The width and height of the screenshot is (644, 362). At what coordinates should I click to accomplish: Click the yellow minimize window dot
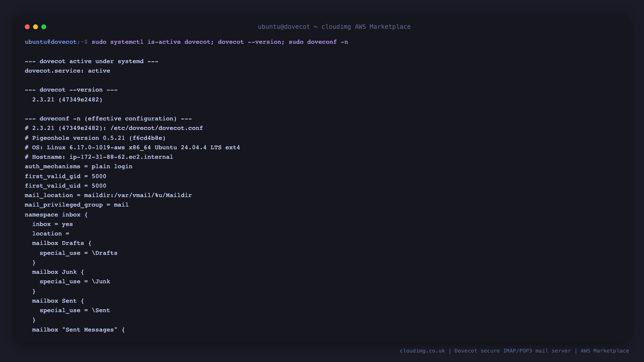(x=36, y=27)
